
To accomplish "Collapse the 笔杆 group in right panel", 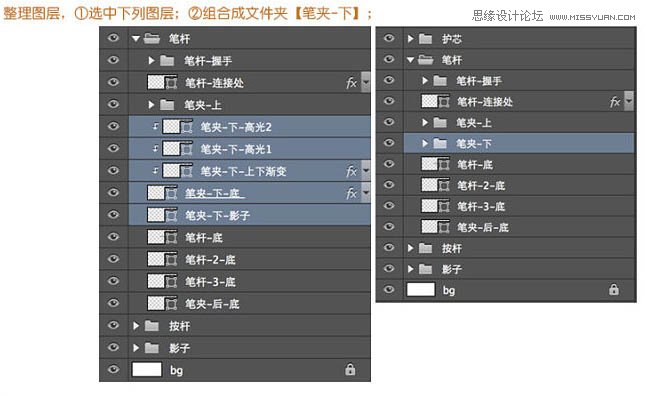I will click(x=410, y=60).
